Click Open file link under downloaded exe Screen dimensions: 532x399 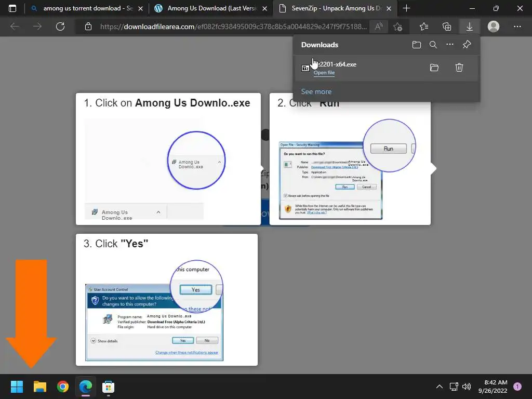coord(324,73)
